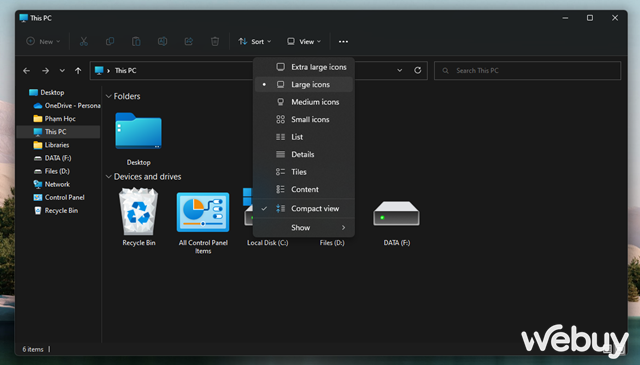The image size is (640, 365).
Task: Click the Search This PC field
Action: point(527,71)
